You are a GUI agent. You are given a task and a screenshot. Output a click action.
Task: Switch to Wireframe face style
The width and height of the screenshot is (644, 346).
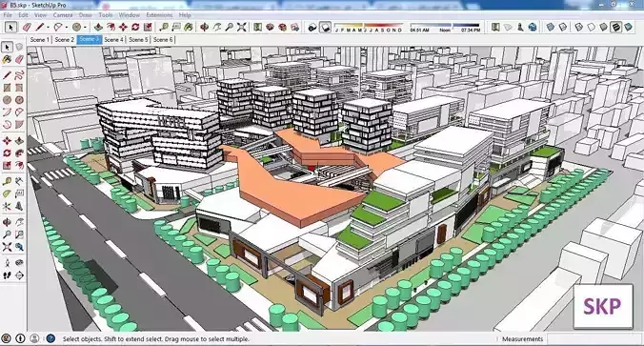click(578, 27)
